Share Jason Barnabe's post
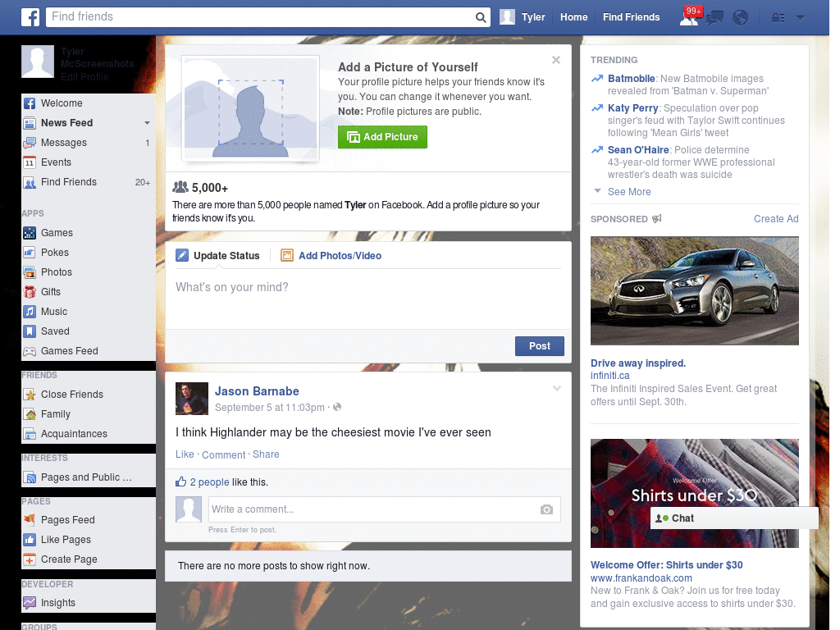The width and height of the screenshot is (840, 630). 266,454
